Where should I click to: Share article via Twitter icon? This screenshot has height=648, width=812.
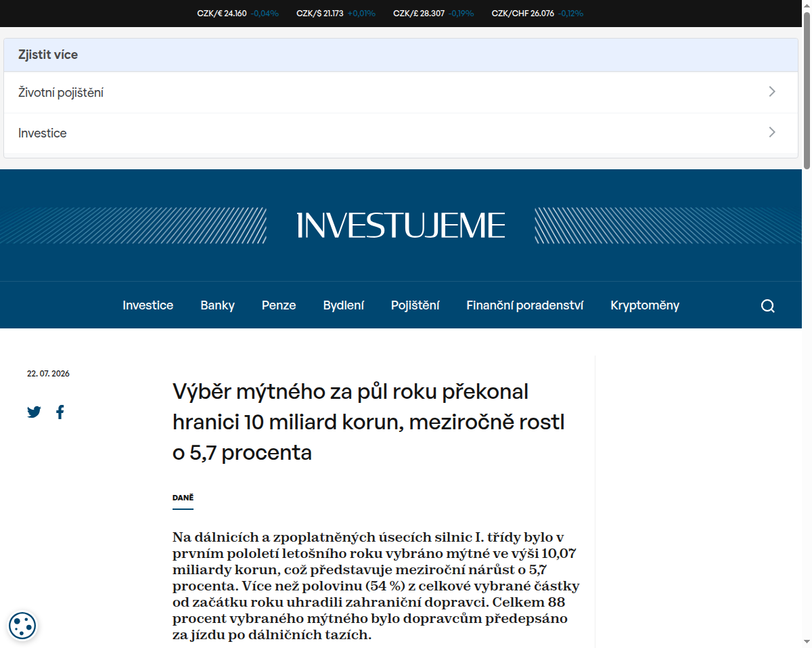pos(34,412)
